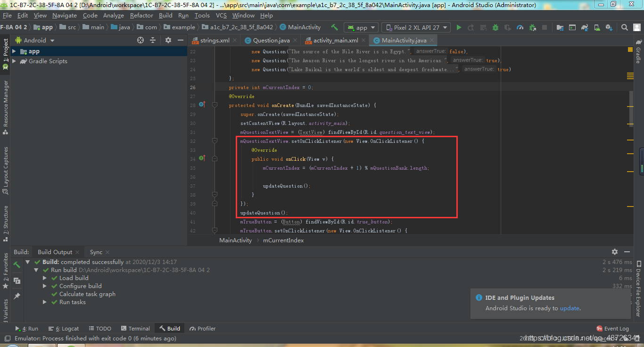The width and height of the screenshot is (644, 347).
Task: Open Build panel settings gear
Action: (x=615, y=252)
